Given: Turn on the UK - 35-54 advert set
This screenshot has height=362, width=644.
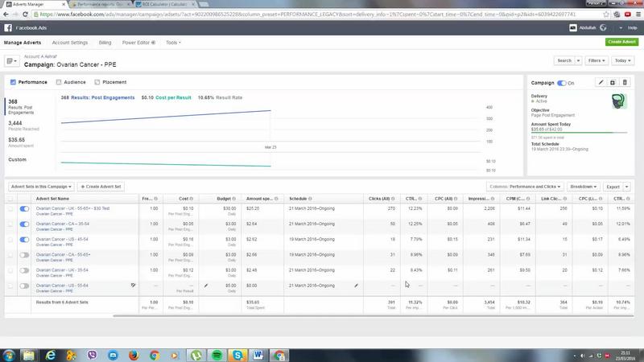Looking at the screenshot, I should [x=24, y=270].
